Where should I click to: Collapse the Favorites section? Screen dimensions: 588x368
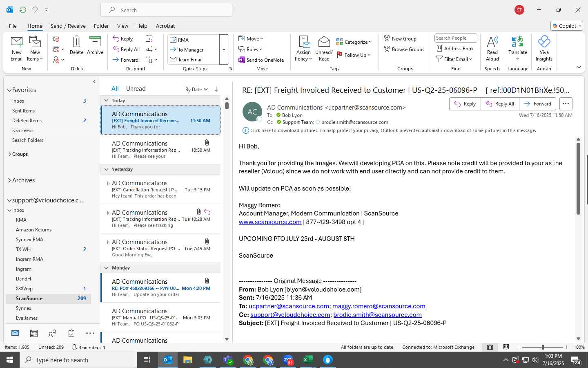click(9, 90)
